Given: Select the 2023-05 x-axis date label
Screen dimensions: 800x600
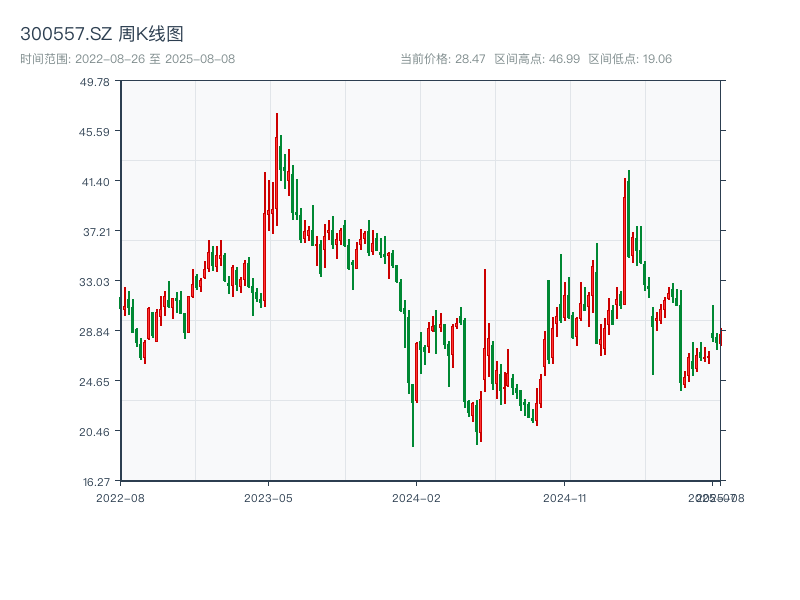Looking at the screenshot, I should click(268, 497).
